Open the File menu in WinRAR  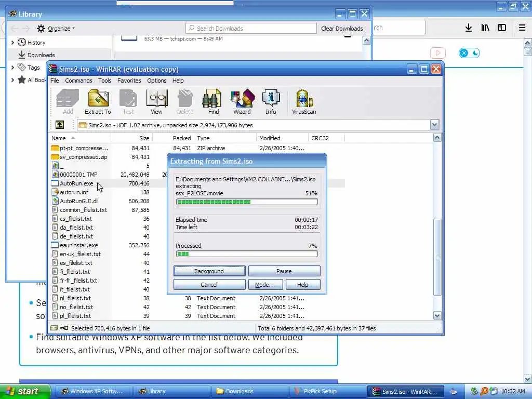coord(55,81)
